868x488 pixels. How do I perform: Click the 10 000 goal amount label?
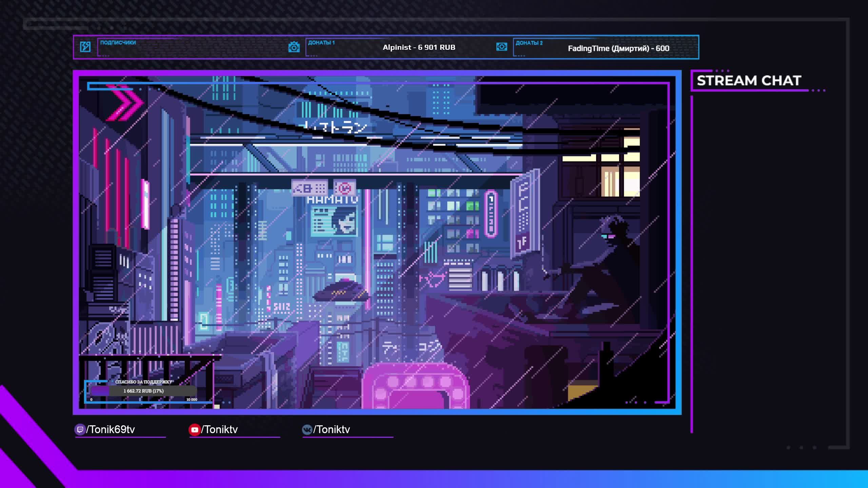pos(192,400)
